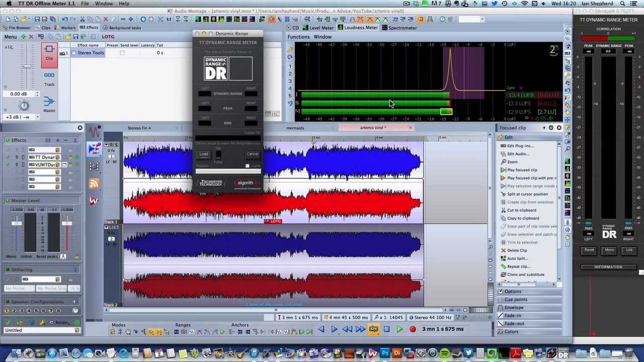Click Mono on the TT Dynamic Range Meter

tap(609, 250)
